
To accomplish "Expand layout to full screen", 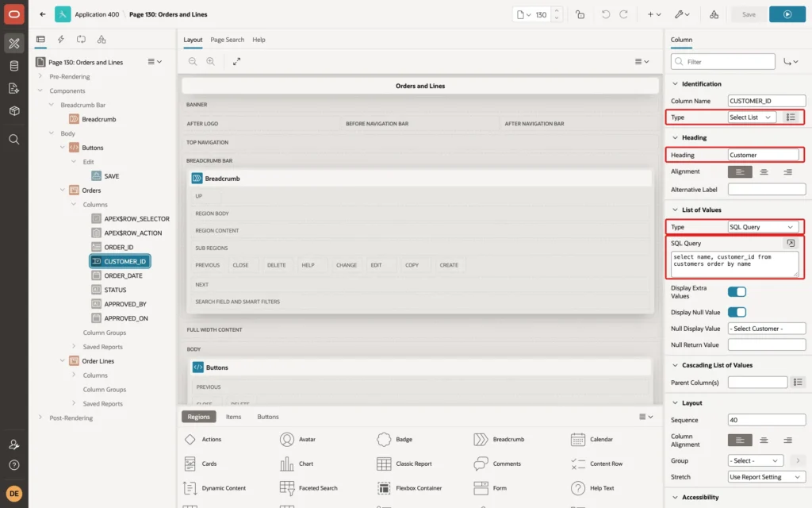I will [236, 61].
